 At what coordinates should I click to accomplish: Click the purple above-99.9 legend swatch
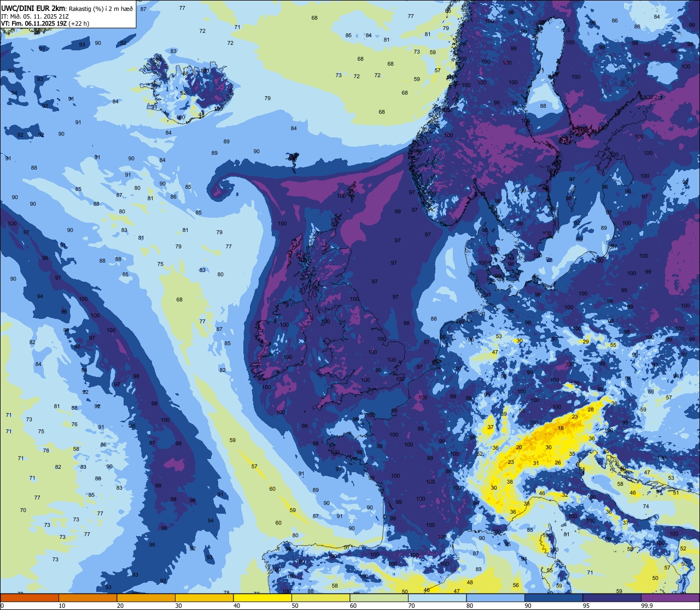(670, 597)
